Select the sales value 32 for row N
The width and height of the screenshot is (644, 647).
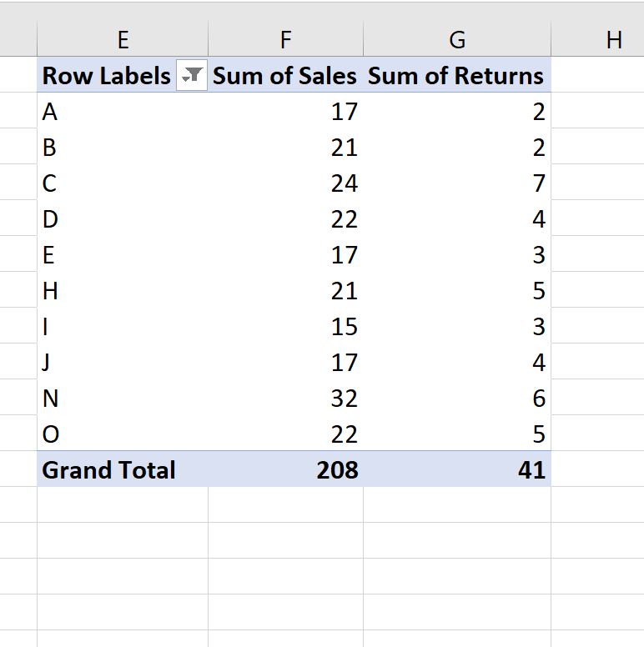[285, 398]
